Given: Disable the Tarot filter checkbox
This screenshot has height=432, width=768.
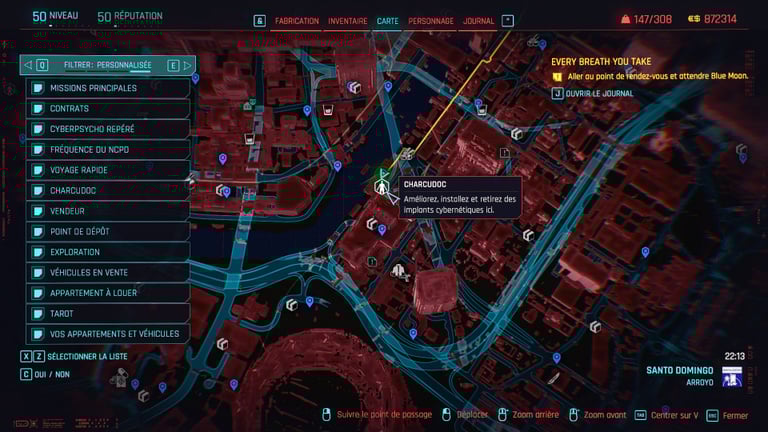Looking at the screenshot, I should (38, 313).
